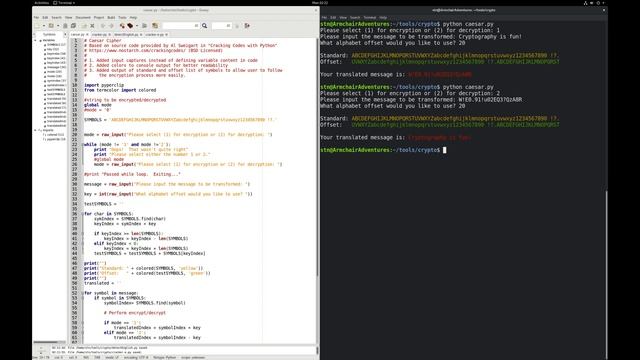Screen dimensions: 640x360
Task: Open the Project menu in Geany
Action: click(99, 18)
